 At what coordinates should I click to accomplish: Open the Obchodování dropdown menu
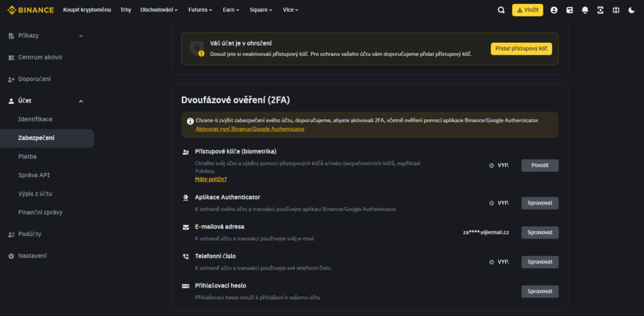pyautogui.click(x=159, y=10)
